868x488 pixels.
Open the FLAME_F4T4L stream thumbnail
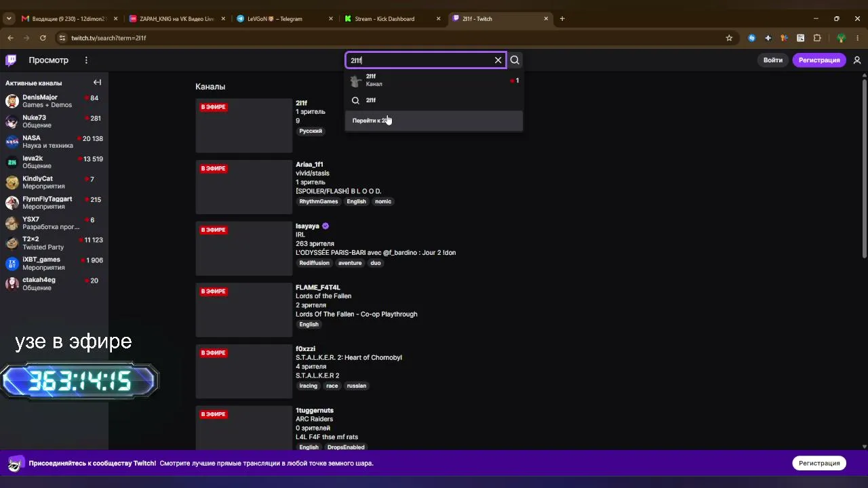[x=244, y=310]
